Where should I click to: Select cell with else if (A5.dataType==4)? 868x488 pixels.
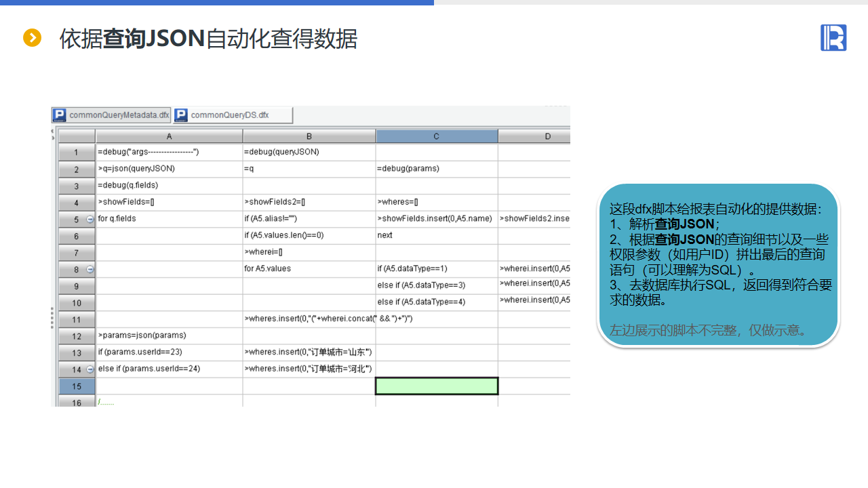437,302
